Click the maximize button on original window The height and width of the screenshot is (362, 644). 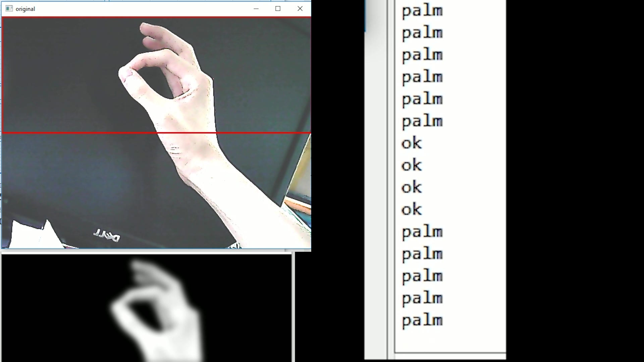(278, 8)
